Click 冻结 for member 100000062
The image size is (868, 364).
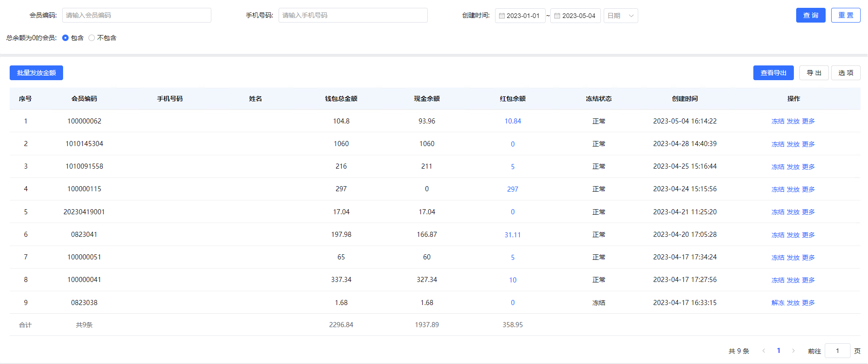778,121
